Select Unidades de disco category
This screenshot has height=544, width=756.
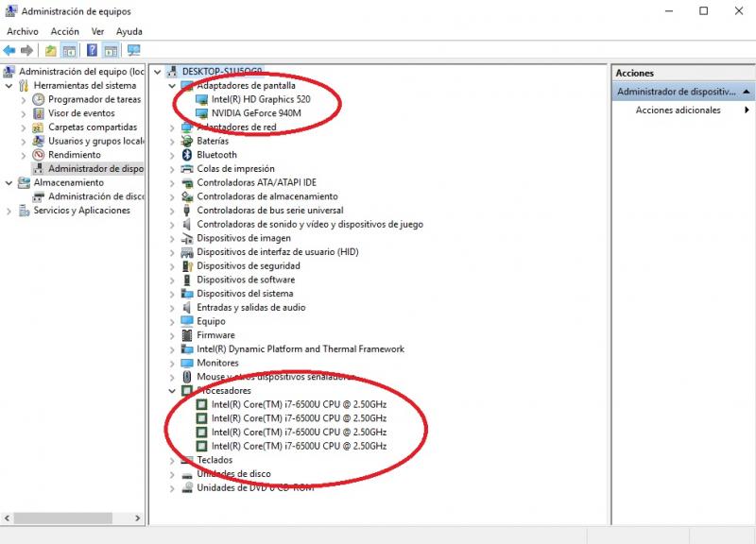point(233,474)
